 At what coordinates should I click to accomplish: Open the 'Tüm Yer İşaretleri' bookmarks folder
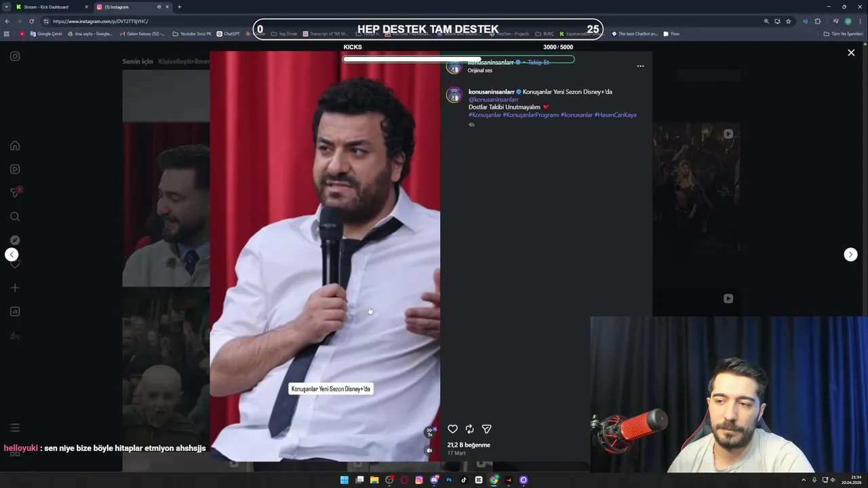click(x=843, y=34)
